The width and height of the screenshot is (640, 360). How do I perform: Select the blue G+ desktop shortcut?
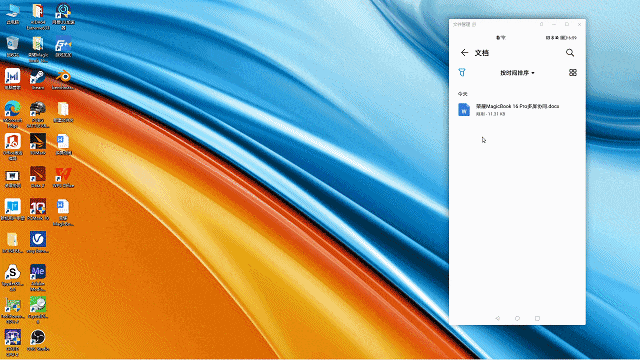(x=63, y=47)
